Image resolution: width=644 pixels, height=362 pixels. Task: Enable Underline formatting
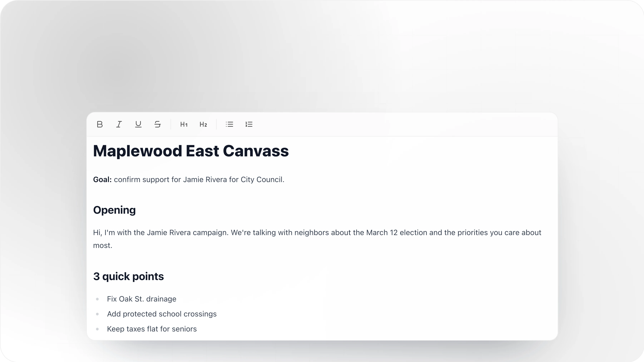[x=138, y=124]
